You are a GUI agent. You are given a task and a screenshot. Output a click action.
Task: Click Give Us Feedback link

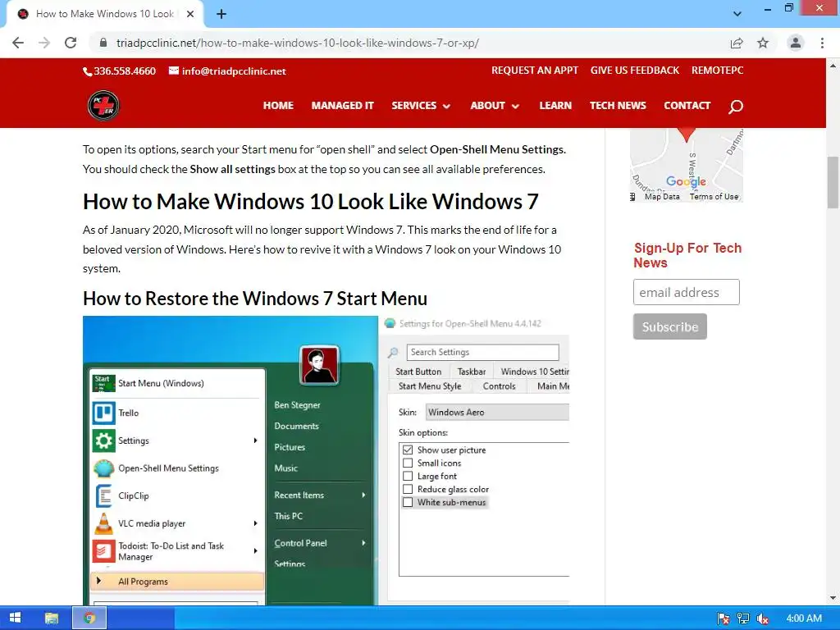click(x=635, y=71)
